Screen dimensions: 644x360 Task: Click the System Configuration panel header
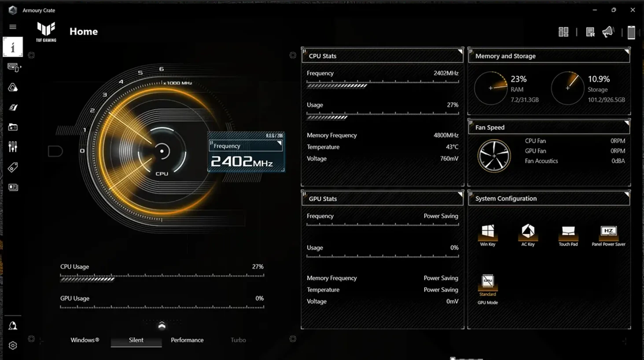click(x=549, y=199)
